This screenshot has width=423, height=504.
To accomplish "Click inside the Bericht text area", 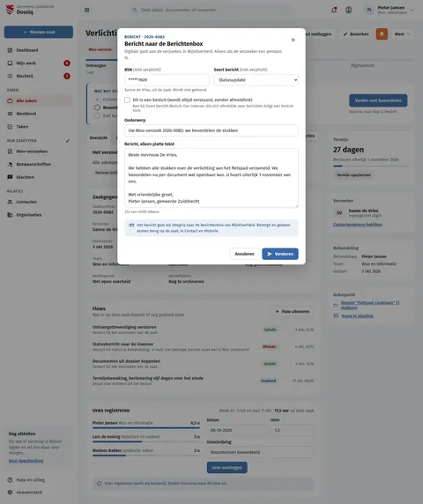I will pyautogui.click(x=211, y=178).
